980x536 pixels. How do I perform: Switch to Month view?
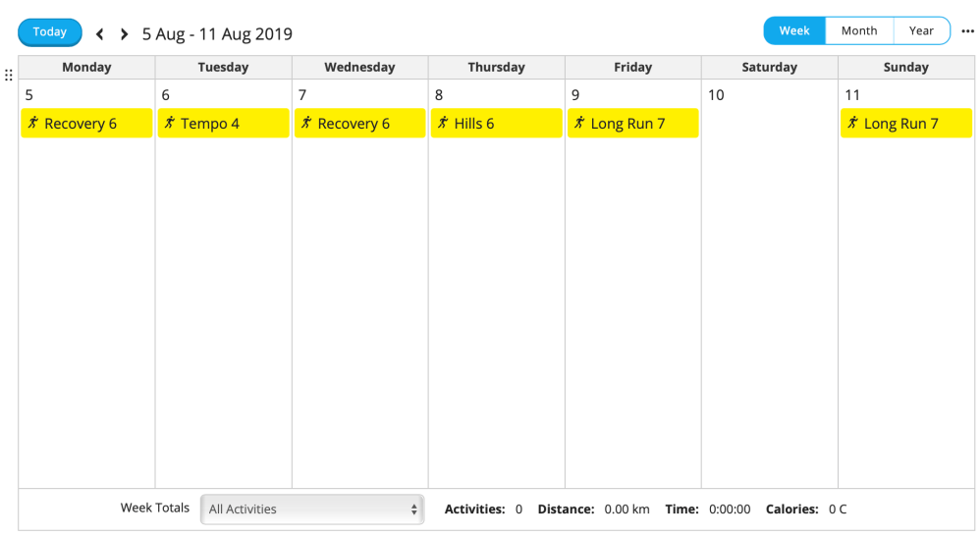click(858, 30)
